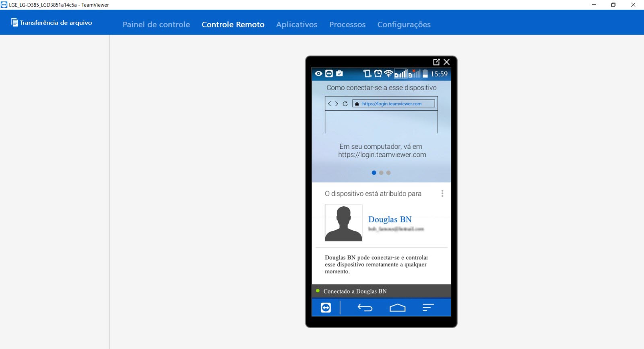Click the Douglas BN profile picture
This screenshot has width=644, height=349.
343,223
